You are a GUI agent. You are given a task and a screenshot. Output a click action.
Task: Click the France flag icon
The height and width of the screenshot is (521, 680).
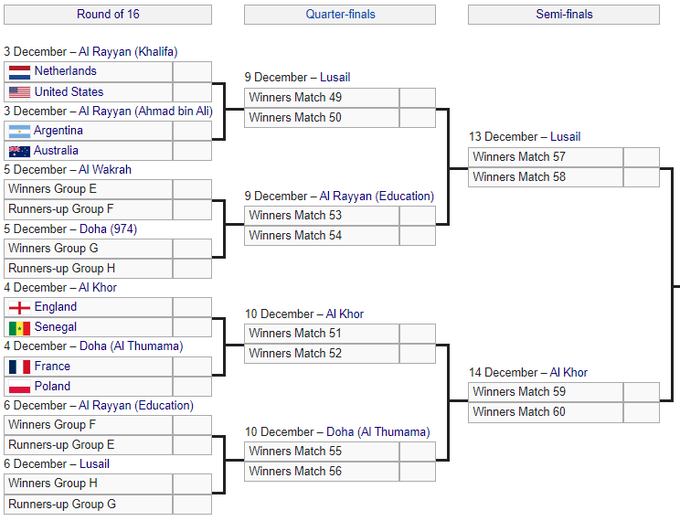pos(19,367)
